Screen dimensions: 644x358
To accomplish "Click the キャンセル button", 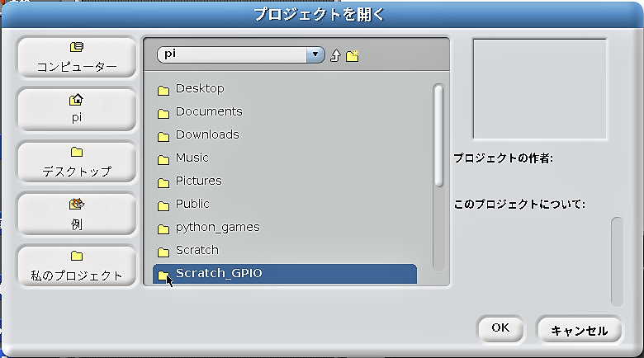I will coord(579,330).
